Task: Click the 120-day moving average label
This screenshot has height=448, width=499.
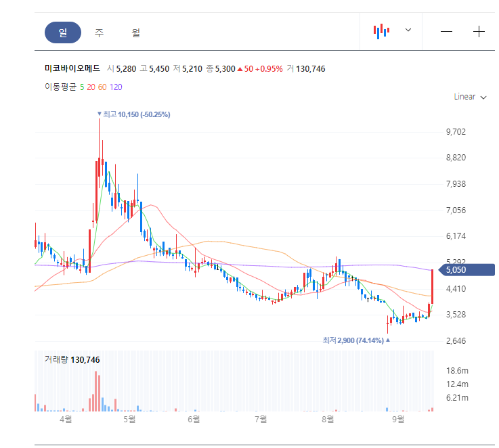Action: pos(116,87)
